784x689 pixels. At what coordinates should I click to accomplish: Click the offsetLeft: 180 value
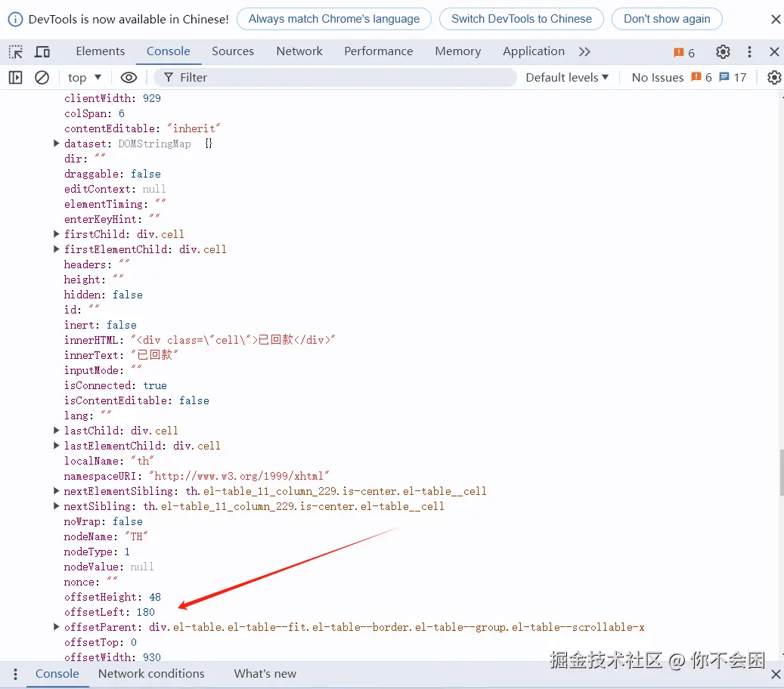tap(145, 612)
